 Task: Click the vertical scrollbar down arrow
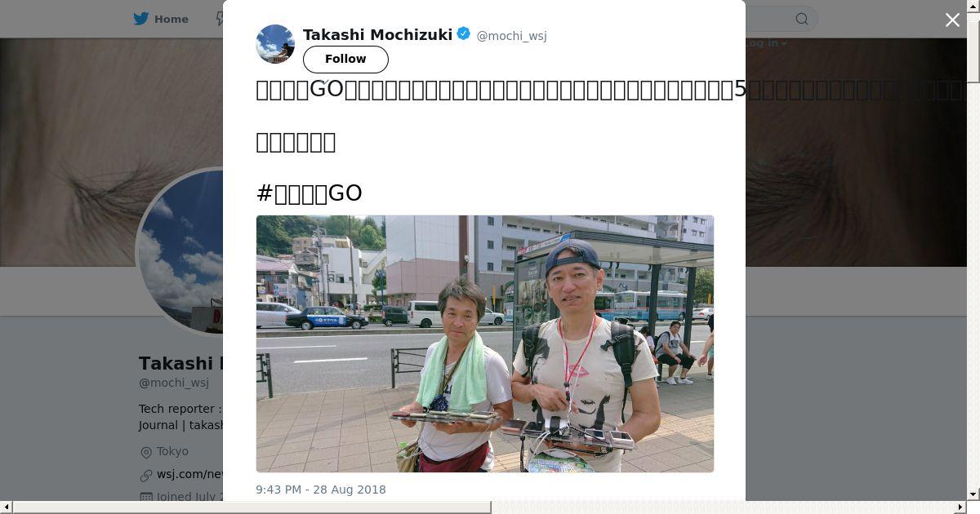(973, 494)
